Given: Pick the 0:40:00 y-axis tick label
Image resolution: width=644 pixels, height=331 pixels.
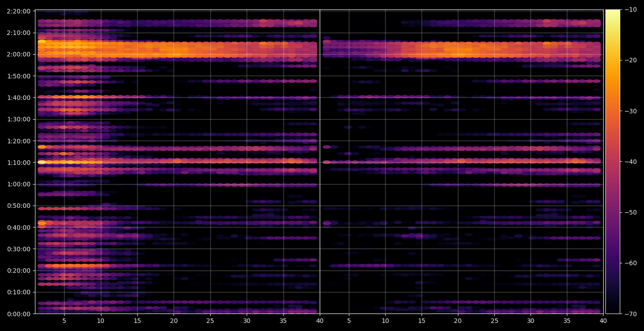Looking at the screenshot, I should [x=19, y=228].
